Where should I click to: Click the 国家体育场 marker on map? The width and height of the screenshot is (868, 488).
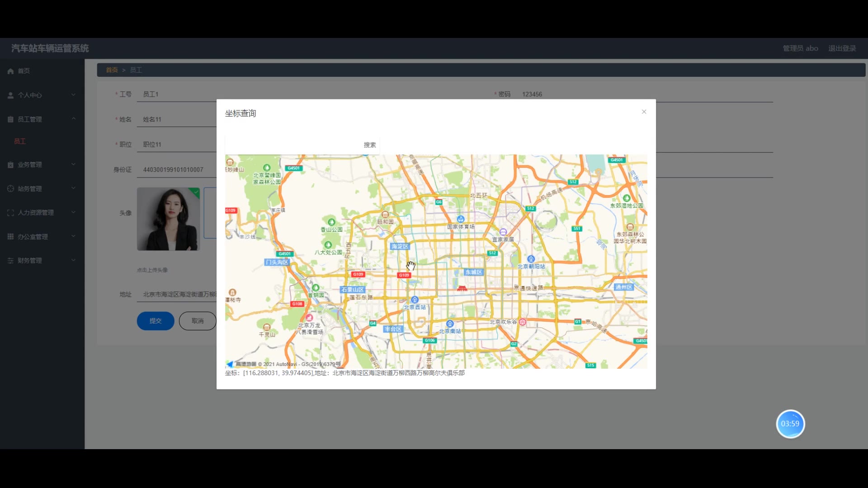coord(461,220)
